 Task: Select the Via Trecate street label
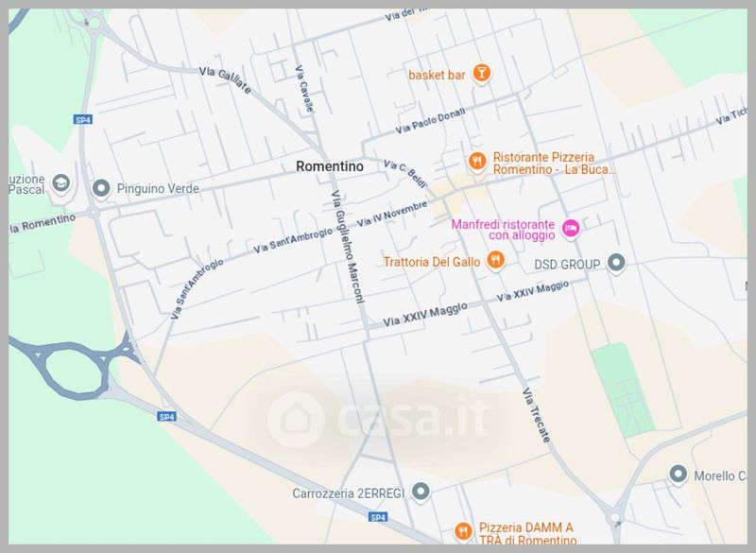pyautogui.click(x=536, y=415)
